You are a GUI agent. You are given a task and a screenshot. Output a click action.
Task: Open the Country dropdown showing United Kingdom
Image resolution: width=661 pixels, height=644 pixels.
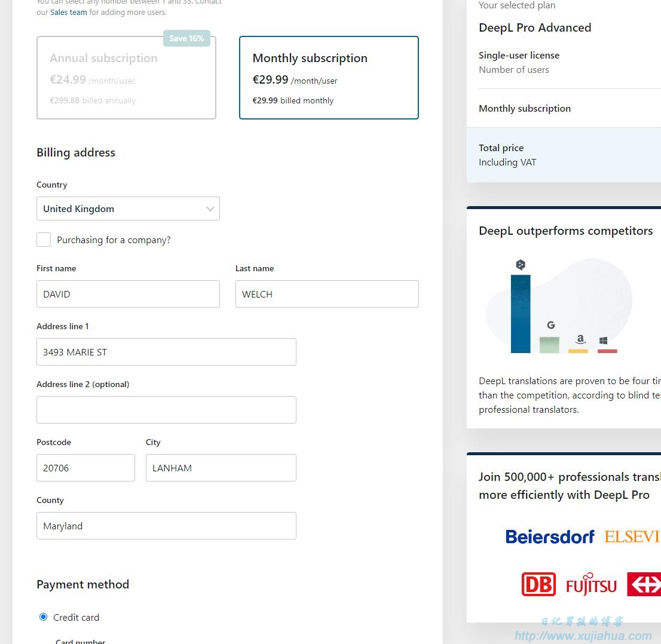pos(128,208)
